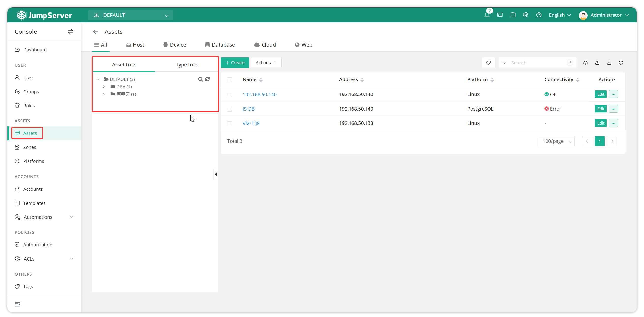The width and height of the screenshot is (644, 317).
Task: Click the import upload icon
Action: pos(597,63)
